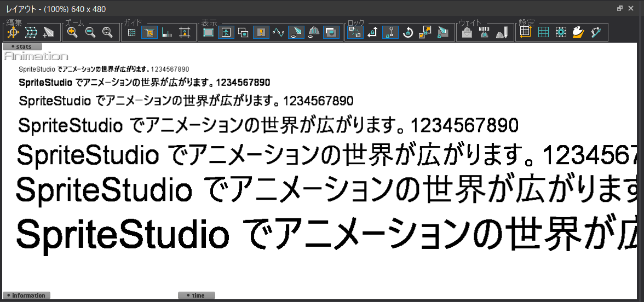Toggle selection lock in ロック group
644x302 pixels.
click(355, 32)
